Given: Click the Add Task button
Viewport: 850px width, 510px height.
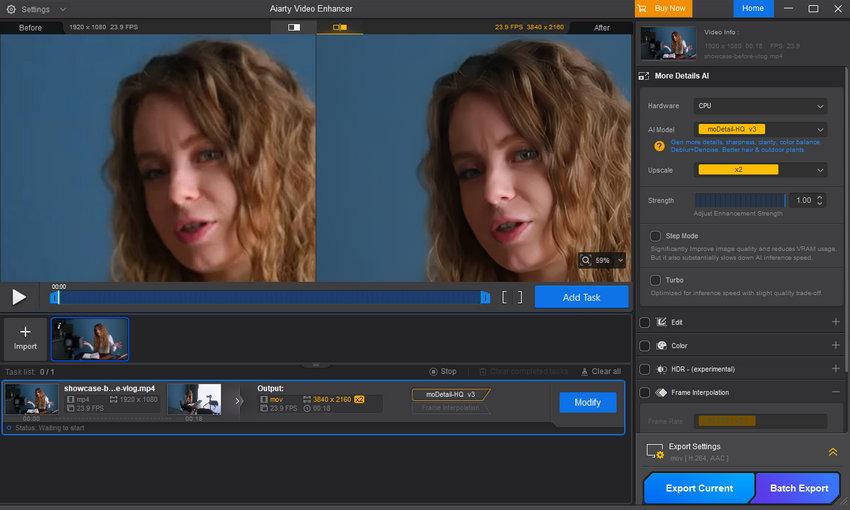Looking at the screenshot, I should coord(582,297).
